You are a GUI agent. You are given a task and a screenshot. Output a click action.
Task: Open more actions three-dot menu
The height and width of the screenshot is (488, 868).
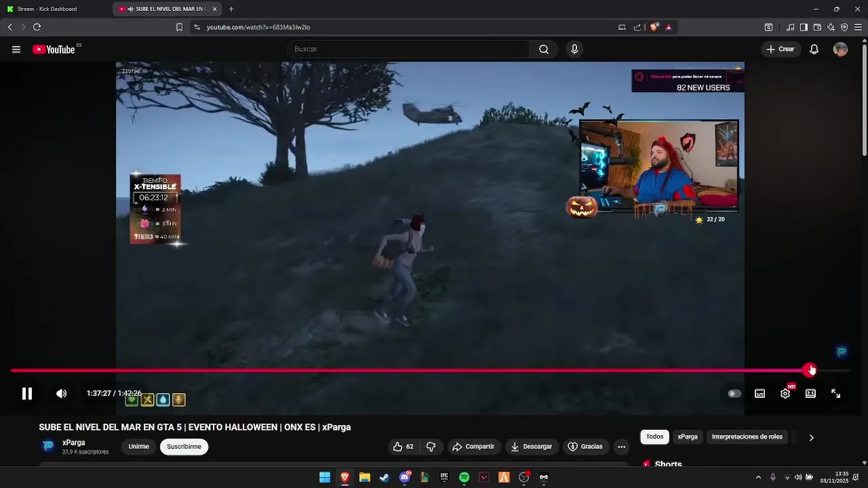[x=621, y=447]
